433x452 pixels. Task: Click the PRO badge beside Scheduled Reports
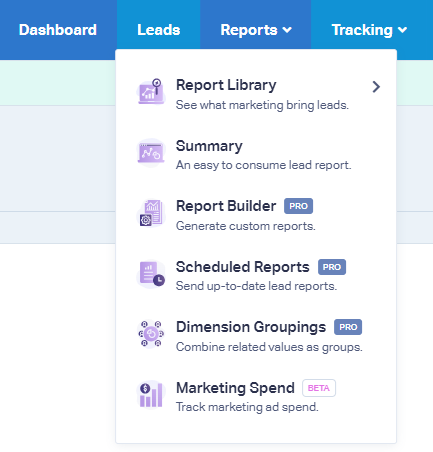tap(332, 267)
